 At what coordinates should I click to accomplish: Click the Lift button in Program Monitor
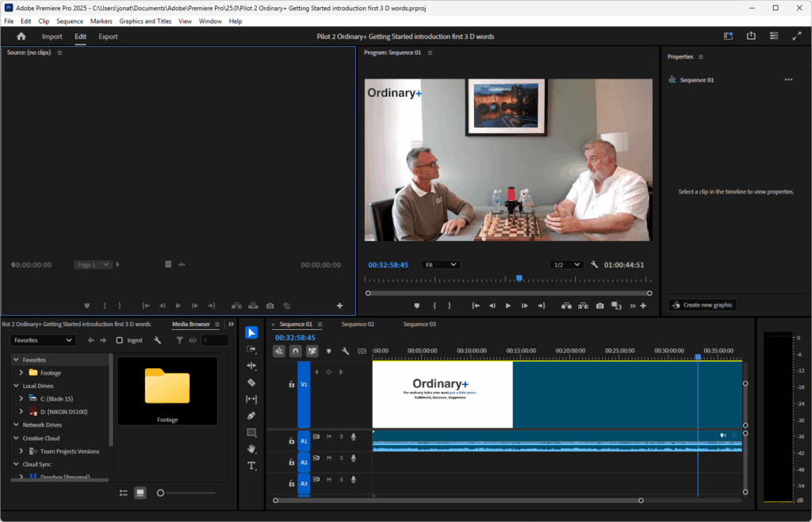(566, 305)
